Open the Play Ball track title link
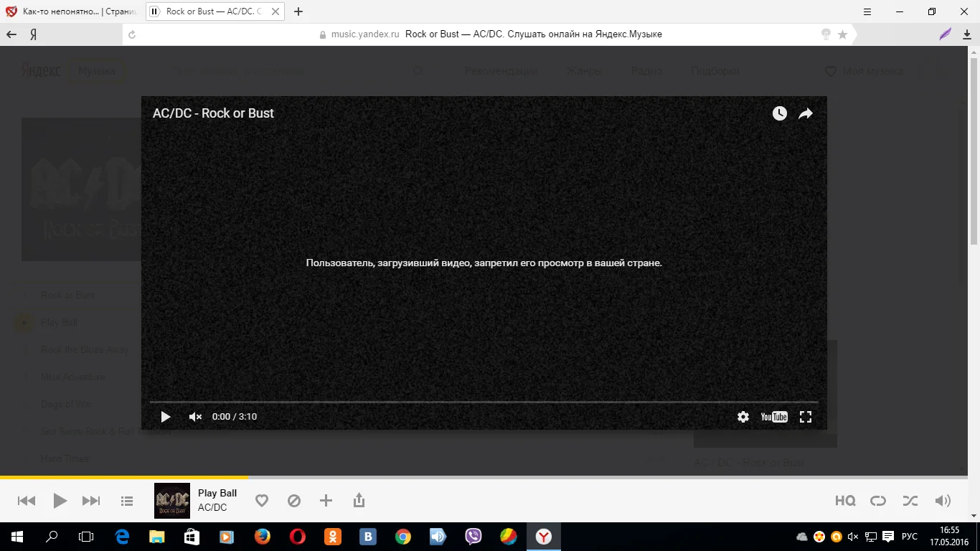Image resolution: width=980 pixels, height=551 pixels. (x=217, y=493)
